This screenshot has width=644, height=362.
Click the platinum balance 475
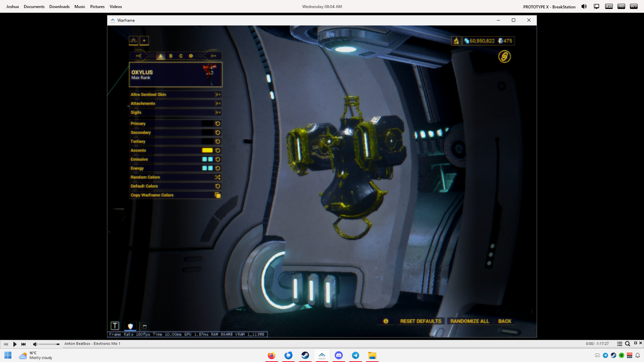click(505, 41)
